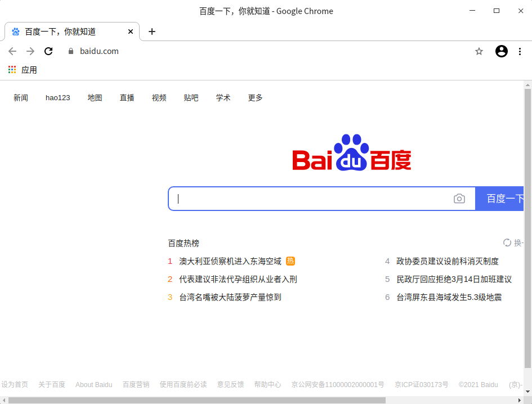This screenshot has height=404, width=532.
Task: Click the 意见反馈 footer link
Action: (x=230, y=384)
